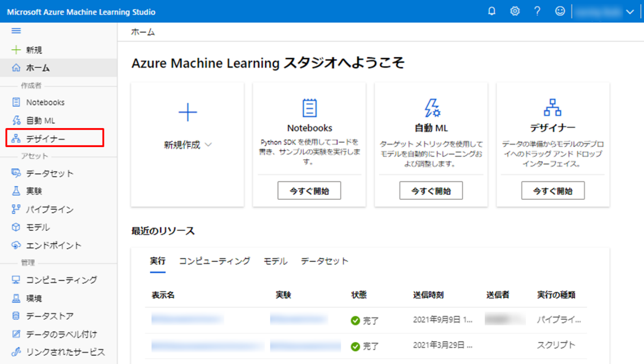Open first run link in 表示名 column
The width and height of the screenshot is (644, 364).
(187, 319)
